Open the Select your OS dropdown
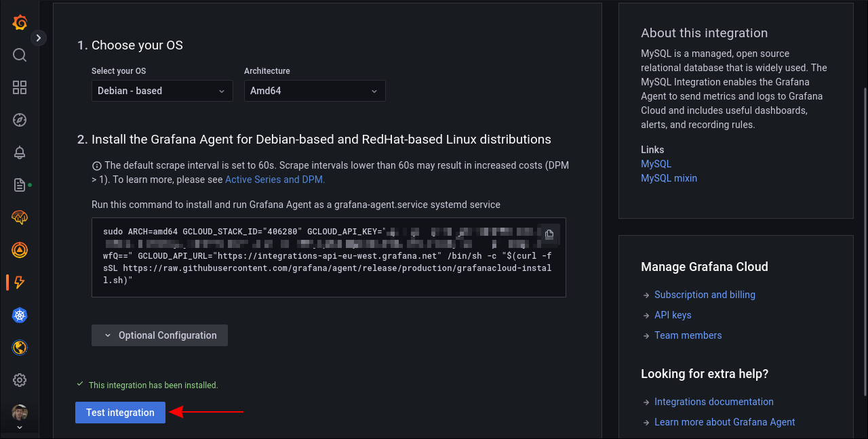868x439 pixels. (x=162, y=90)
